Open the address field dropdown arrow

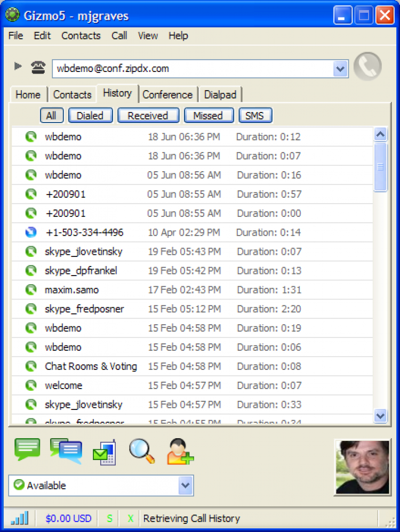tap(340, 69)
